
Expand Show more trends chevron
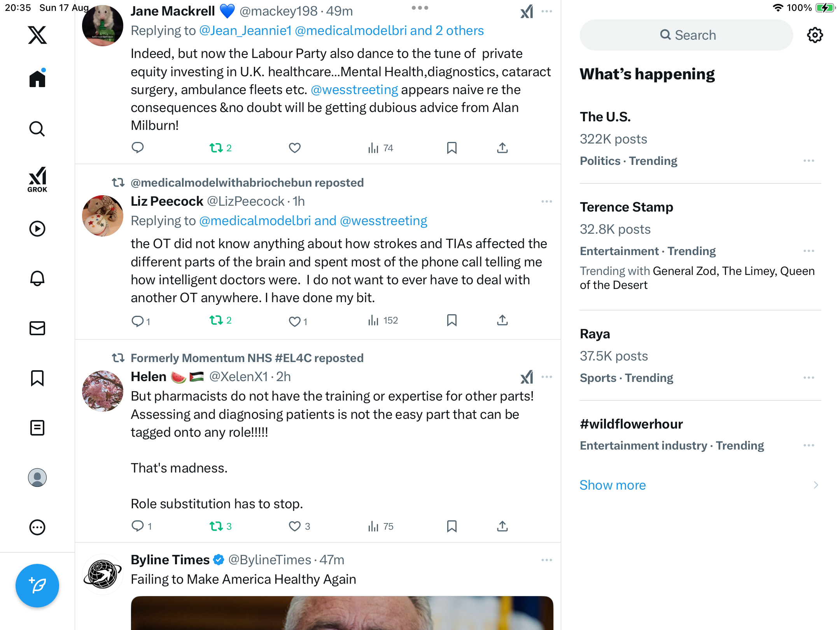tap(816, 485)
